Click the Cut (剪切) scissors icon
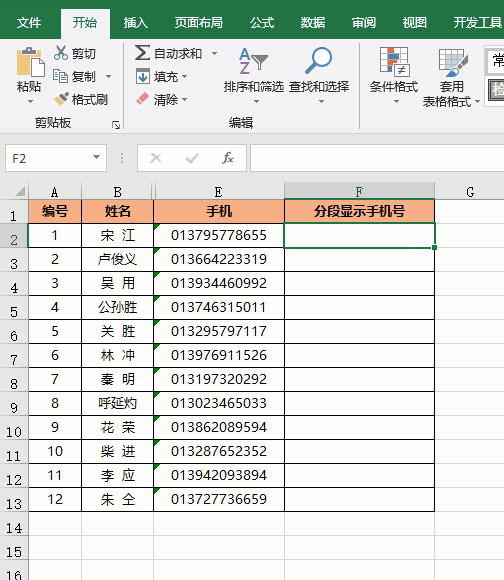504x580 pixels. tap(61, 53)
